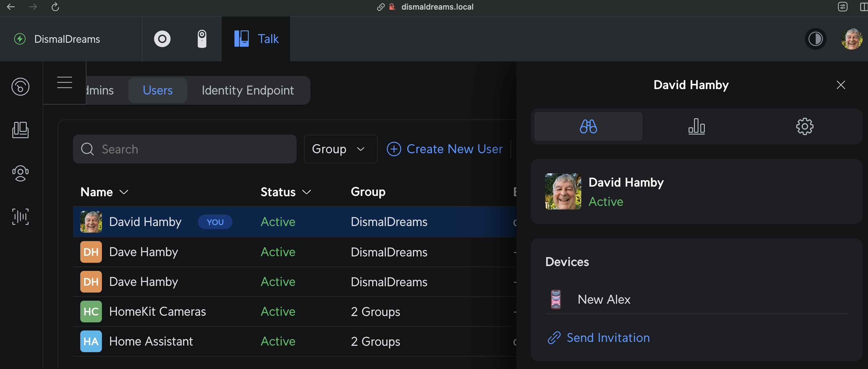
Task: Close the David Hamby panel
Action: tap(840, 85)
